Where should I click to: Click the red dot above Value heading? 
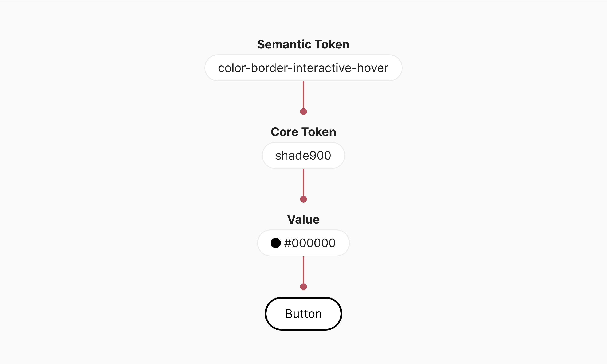pyautogui.click(x=303, y=199)
